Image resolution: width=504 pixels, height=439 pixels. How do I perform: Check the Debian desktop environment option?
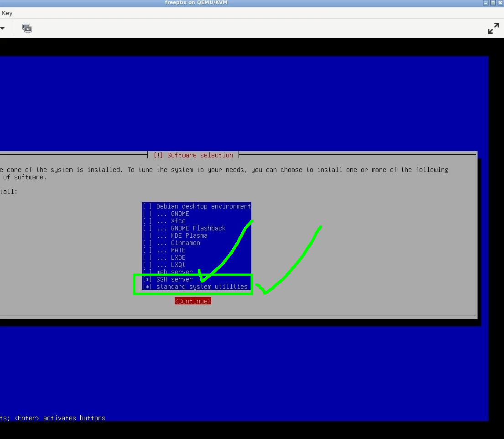point(197,206)
